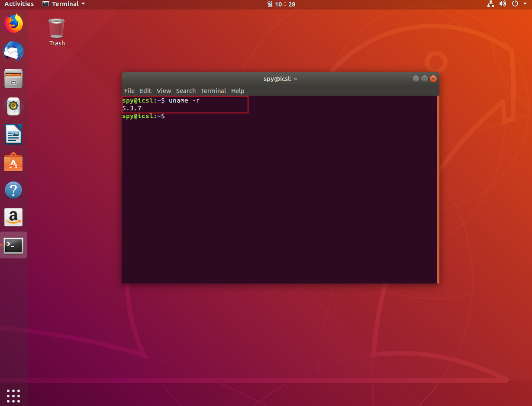Click the network status icon
The height and width of the screenshot is (406, 532).
point(490,4)
